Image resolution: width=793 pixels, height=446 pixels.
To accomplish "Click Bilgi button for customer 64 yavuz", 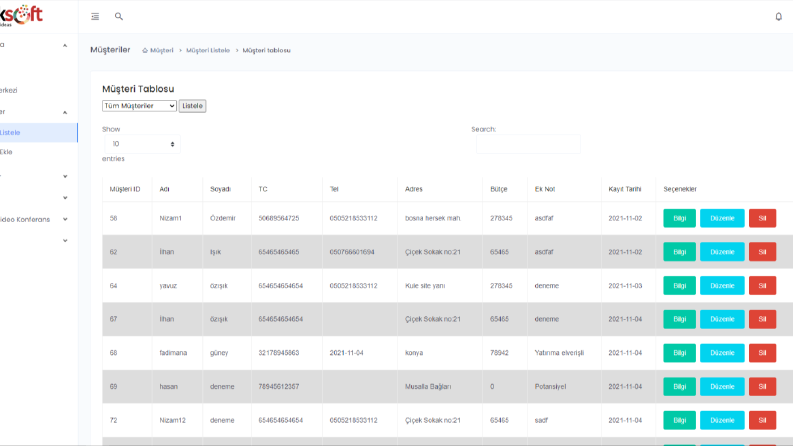I will tap(679, 286).
